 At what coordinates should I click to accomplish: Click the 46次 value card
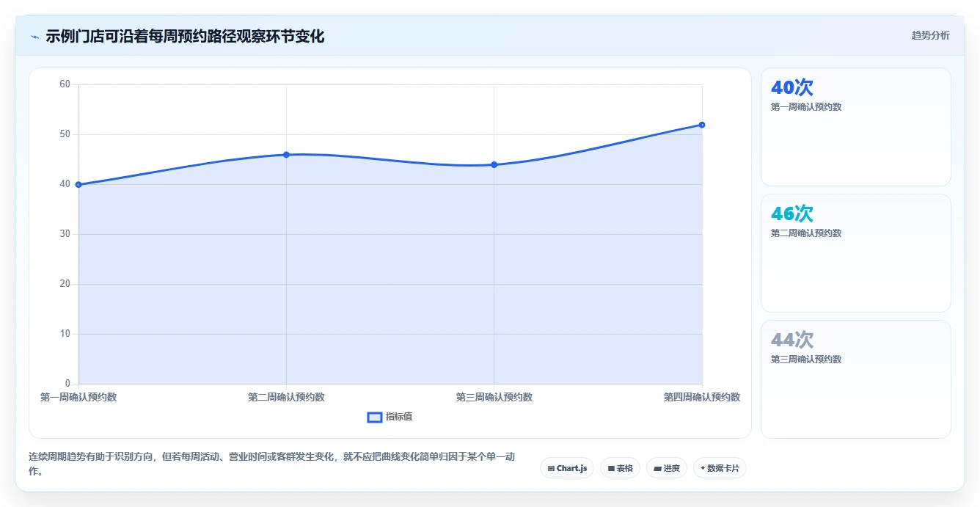[x=856, y=253]
